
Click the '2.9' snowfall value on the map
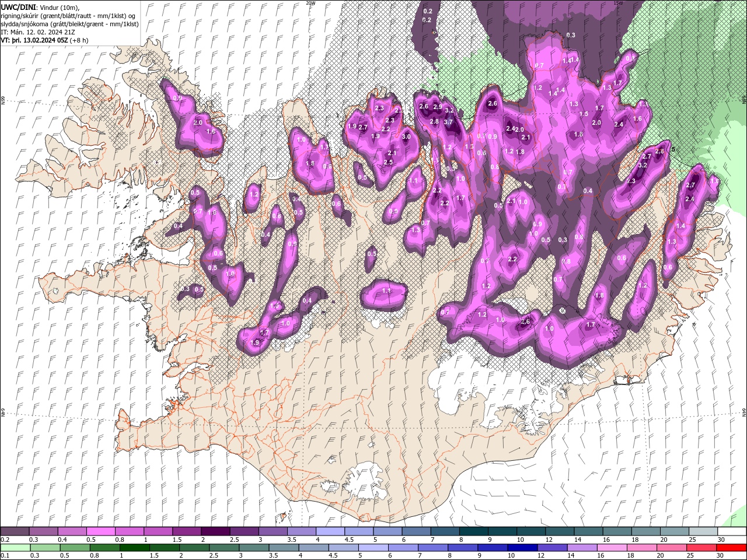pos(437,107)
